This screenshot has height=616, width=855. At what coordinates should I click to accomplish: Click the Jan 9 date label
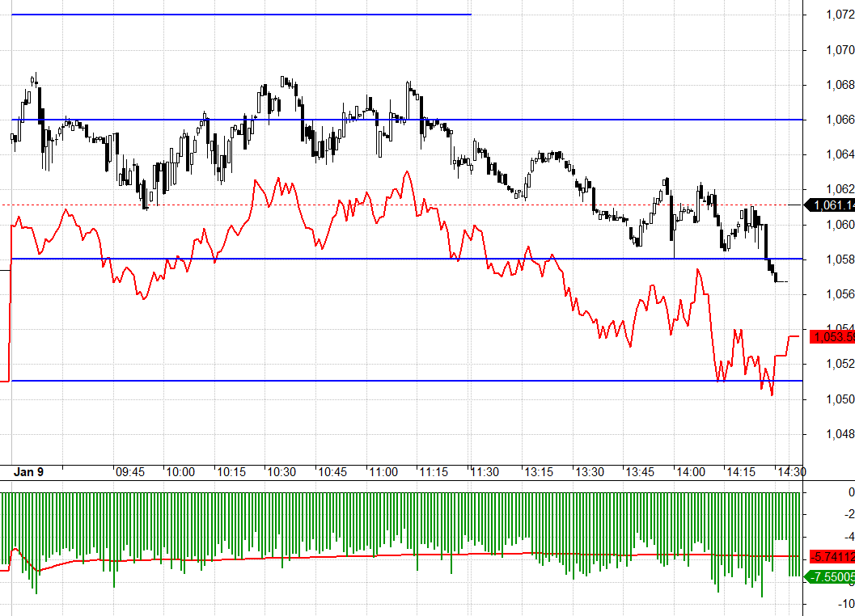(x=28, y=472)
